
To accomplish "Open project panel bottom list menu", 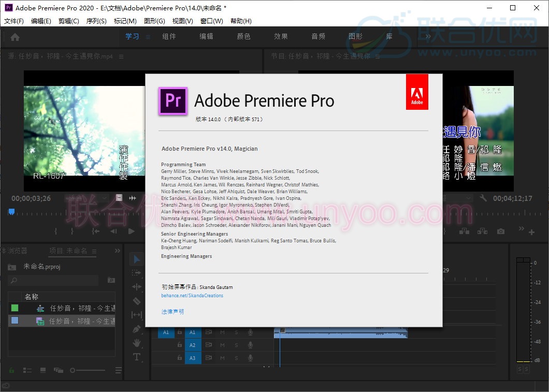I will tap(118, 370).
